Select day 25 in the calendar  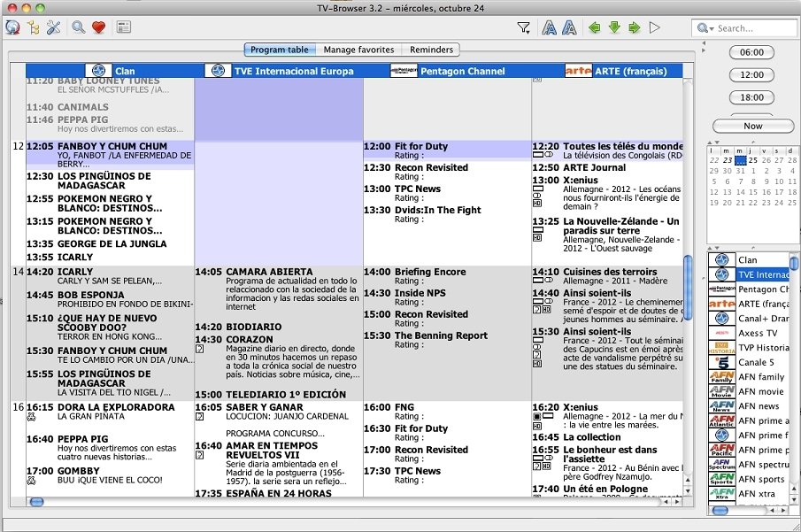tap(753, 160)
